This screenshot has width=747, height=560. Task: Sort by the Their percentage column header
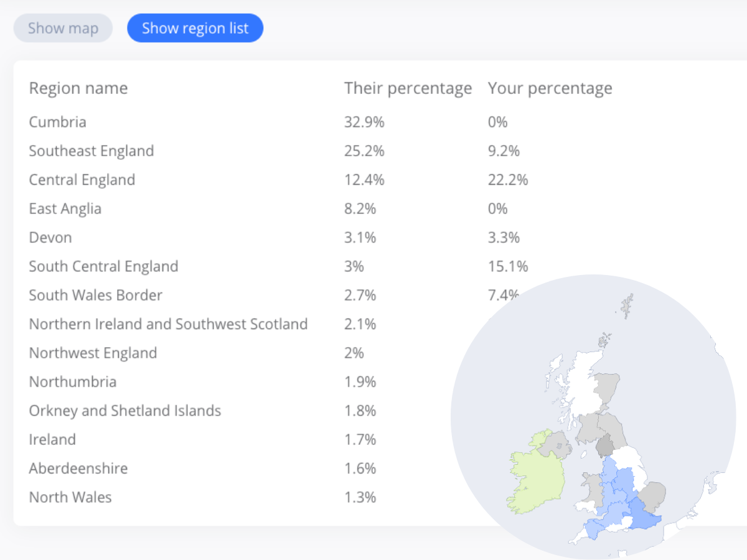[408, 88]
